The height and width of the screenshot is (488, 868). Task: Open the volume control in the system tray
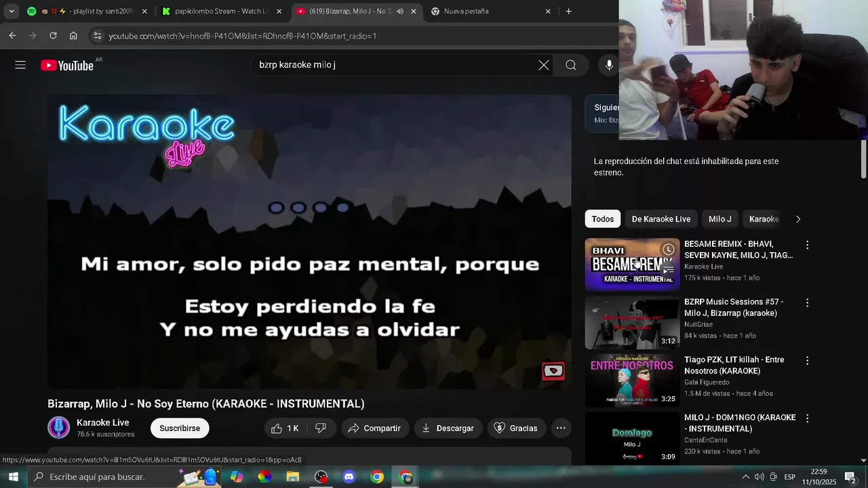(x=759, y=477)
